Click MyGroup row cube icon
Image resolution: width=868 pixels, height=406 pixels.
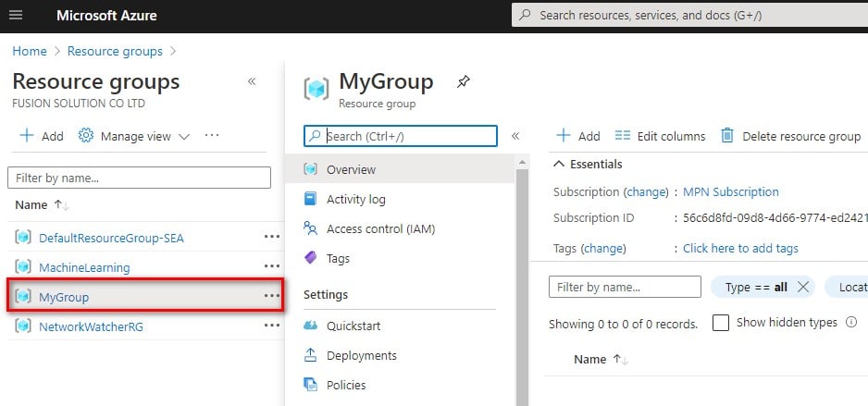click(23, 296)
